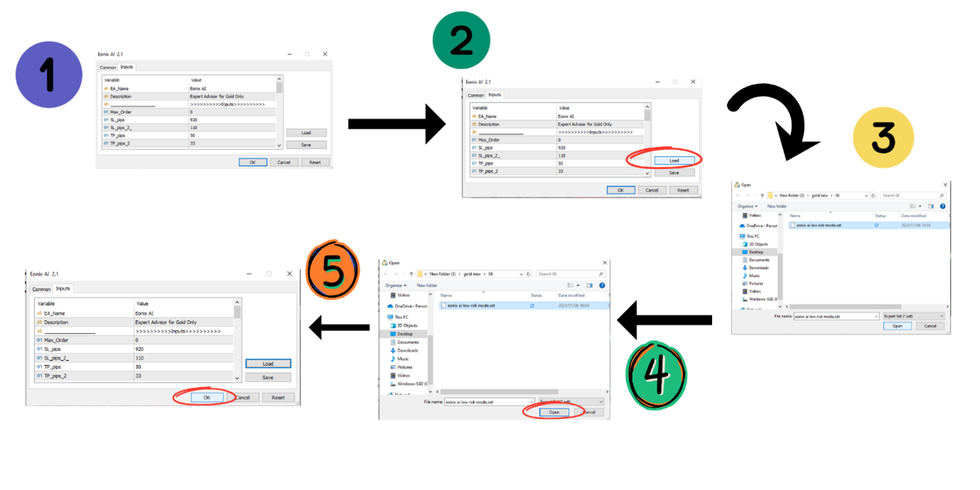Select the Inputs tab in step 5 dialog
This screenshot has width=980, height=490.
63,289
